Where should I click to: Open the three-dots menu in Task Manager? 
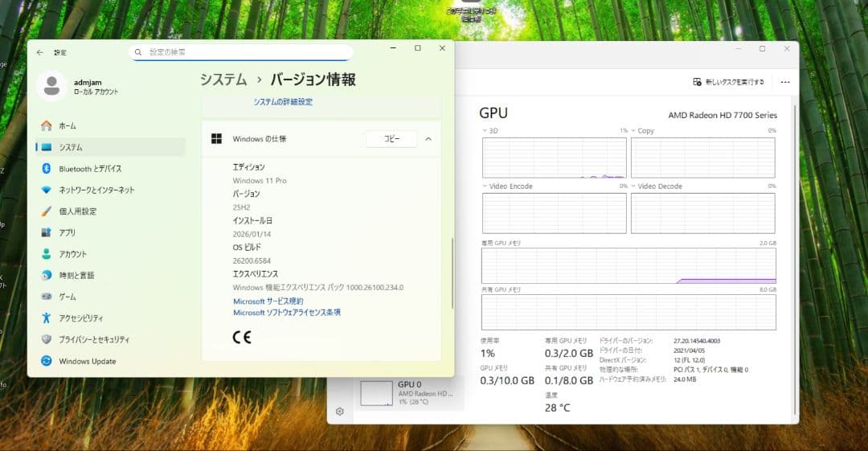coord(785,82)
